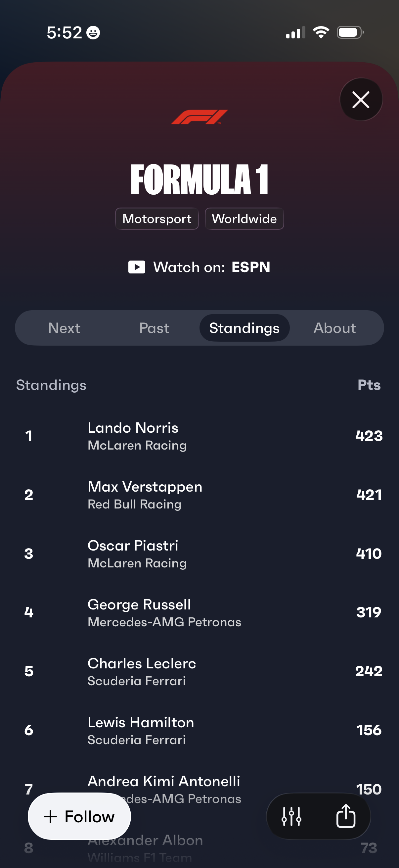Tap the Wi-Fi status icon

click(321, 33)
